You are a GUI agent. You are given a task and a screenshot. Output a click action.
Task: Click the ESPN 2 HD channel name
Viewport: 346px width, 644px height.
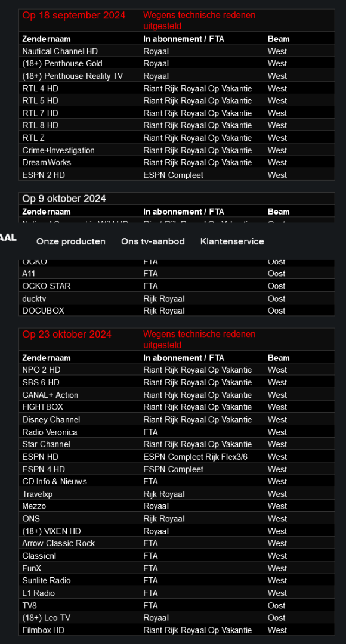click(44, 175)
